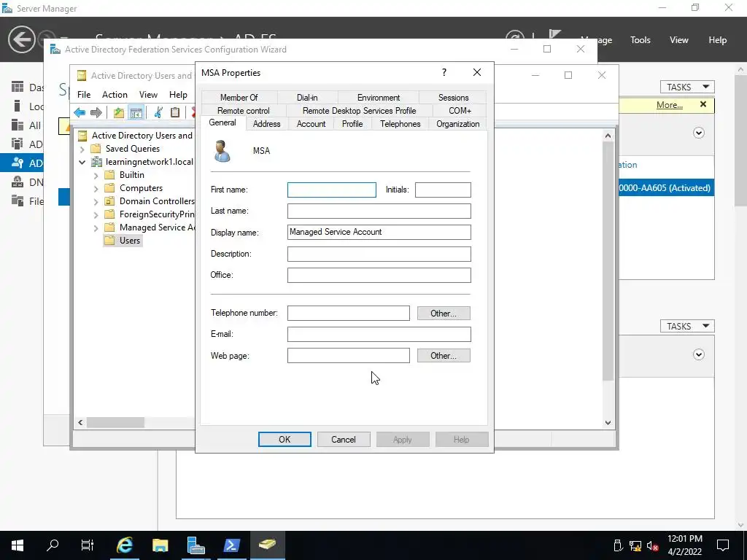Open the taskbar Search icon
Screen dimensions: 747x560
tap(53, 545)
